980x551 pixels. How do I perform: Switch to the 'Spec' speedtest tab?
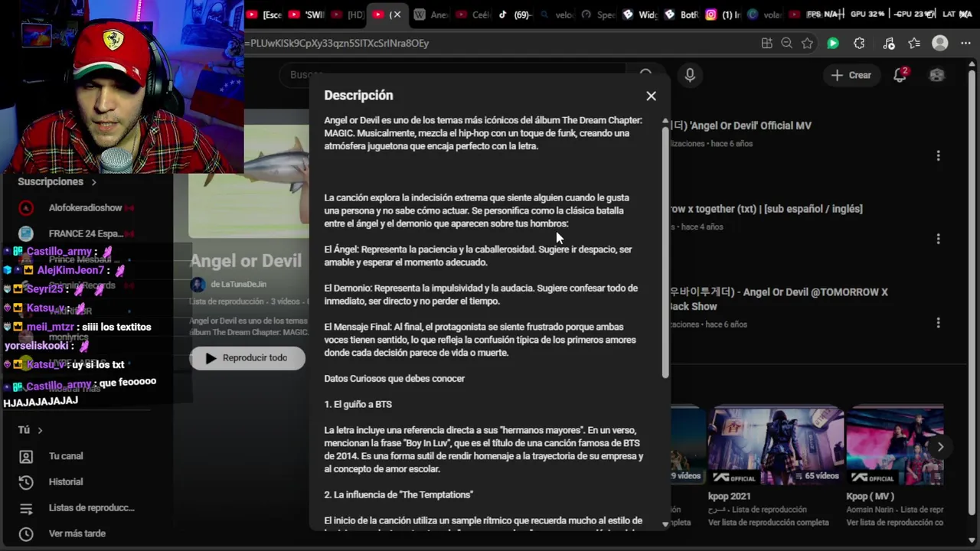[597, 15]
